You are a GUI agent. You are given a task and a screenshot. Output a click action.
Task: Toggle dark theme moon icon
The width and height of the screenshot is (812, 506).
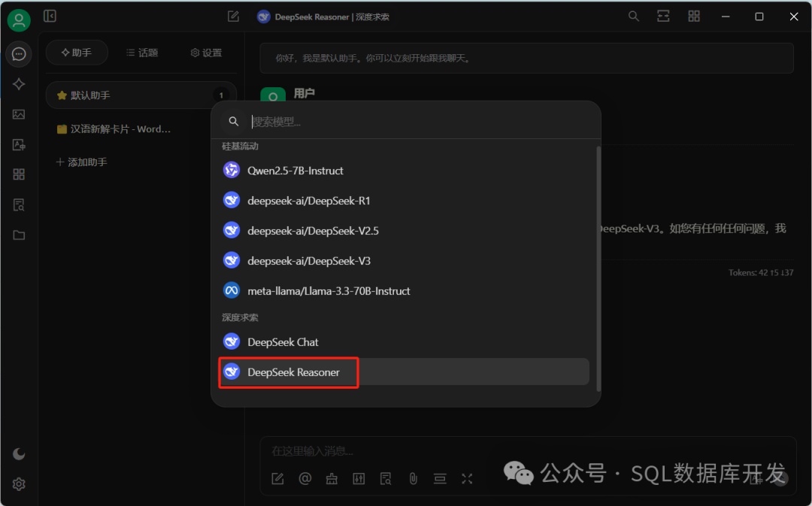coord(19,453)
